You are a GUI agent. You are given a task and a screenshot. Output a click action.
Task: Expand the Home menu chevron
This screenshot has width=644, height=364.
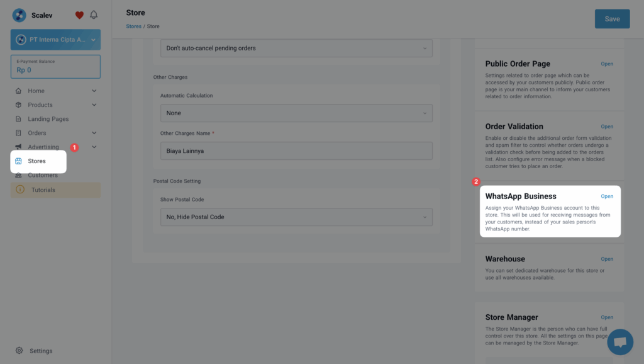click(94, 91)
